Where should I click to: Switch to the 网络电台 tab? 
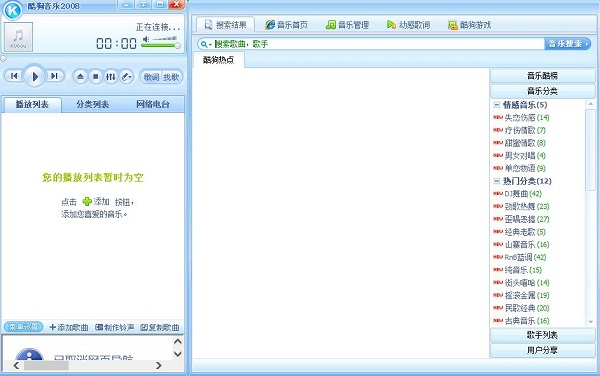click(x=153, y=104)
